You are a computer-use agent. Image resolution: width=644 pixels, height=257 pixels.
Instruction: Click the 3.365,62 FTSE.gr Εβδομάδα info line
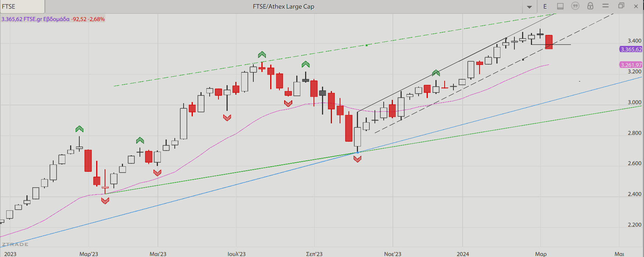pyautogui.click(x=53, y=19)
